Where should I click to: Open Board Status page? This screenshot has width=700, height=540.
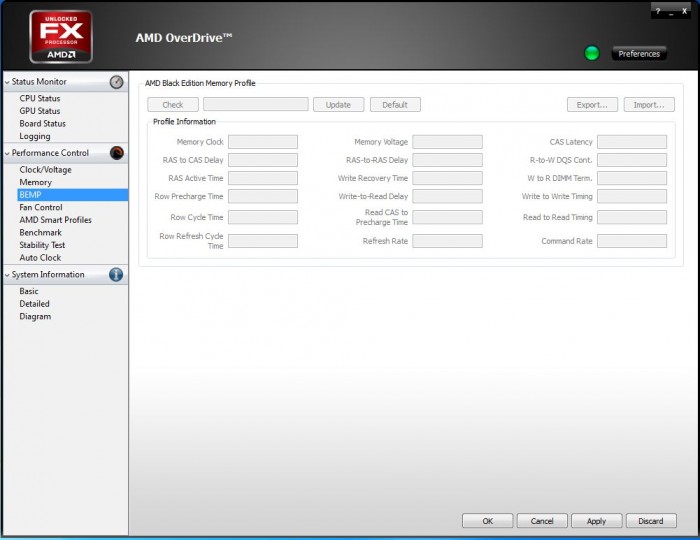point(42,124)
